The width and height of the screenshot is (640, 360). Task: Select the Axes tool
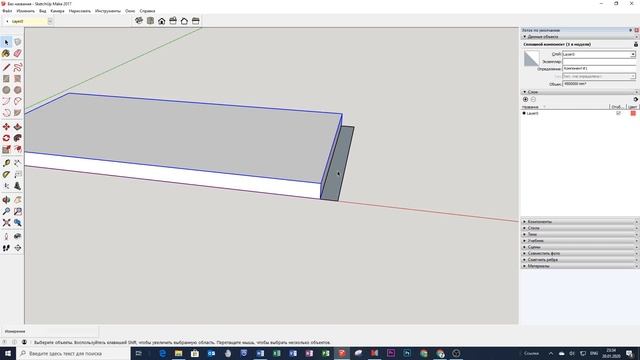(6, 186)
